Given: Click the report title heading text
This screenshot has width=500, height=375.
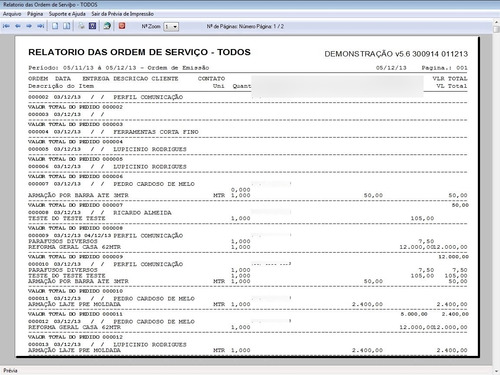Looking at the screenshot, I should click(x=139, y=52).
